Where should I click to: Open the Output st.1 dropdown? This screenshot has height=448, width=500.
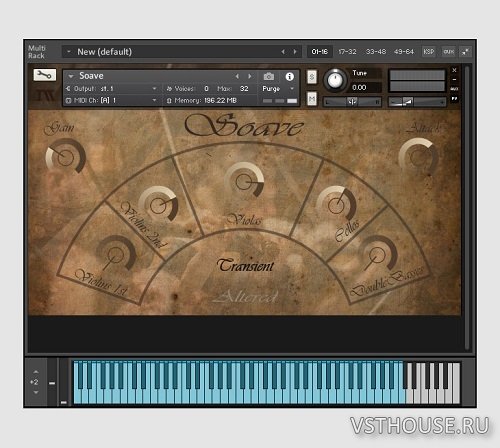(154, 89)
